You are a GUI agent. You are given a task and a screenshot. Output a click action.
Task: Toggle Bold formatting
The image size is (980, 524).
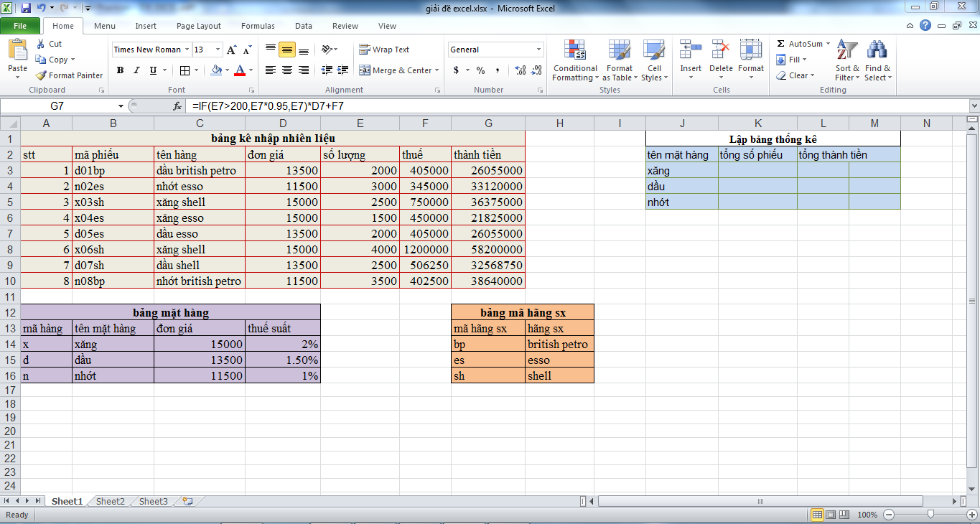coord(120,70)
